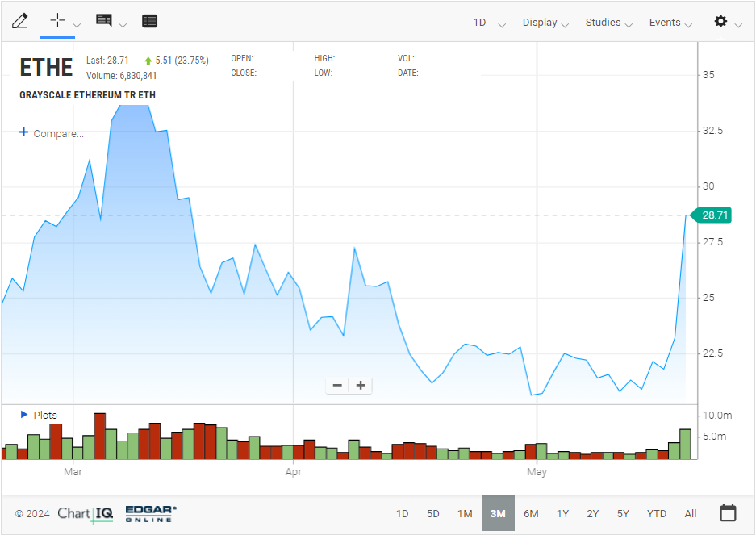Select the 5D range
756x535 pixels.
coord(433,514)
